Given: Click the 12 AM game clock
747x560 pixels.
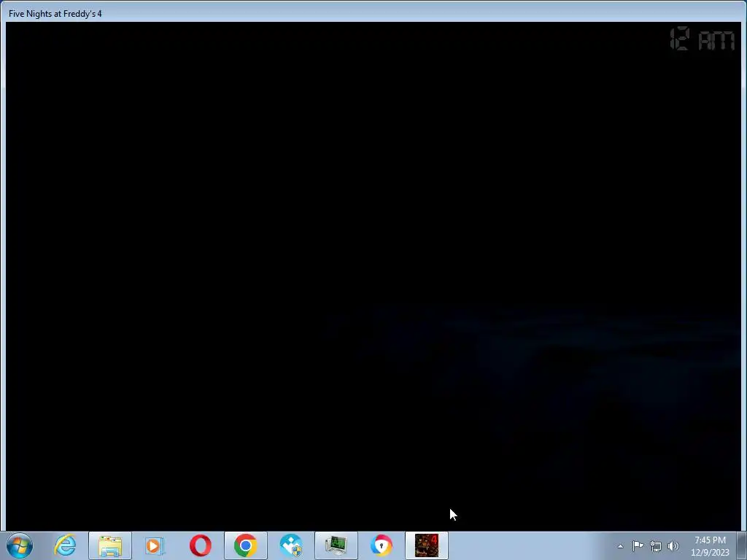Looking at the screenshot, I should (x=703, y=39).
